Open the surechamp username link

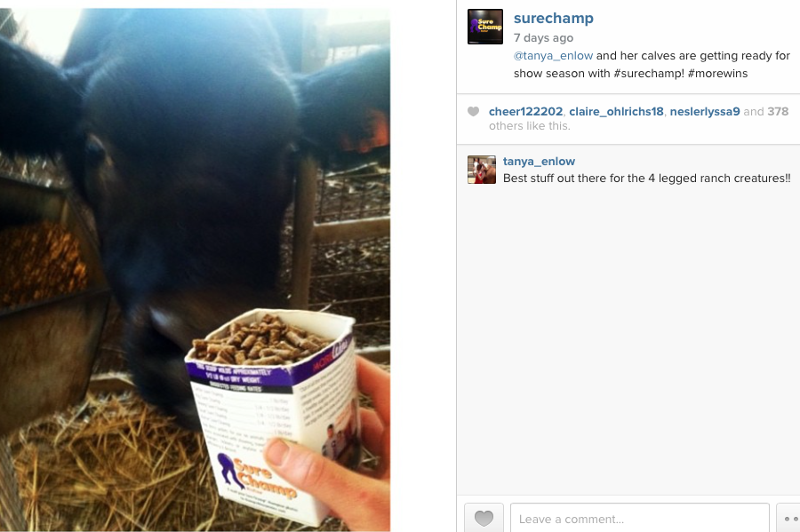(554, 19)
